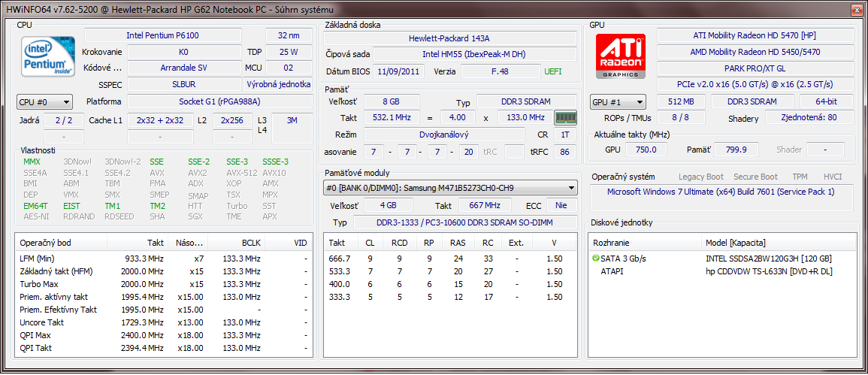This screenshot has width=868, height=375.
Task: Click the BIOS version F.48 value
Action: pos(501,71)
